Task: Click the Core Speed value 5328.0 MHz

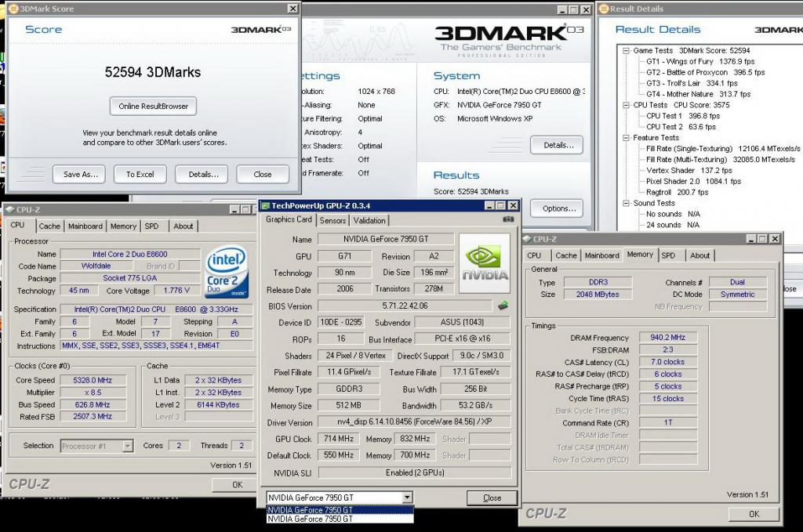Action: pos(93,380)
